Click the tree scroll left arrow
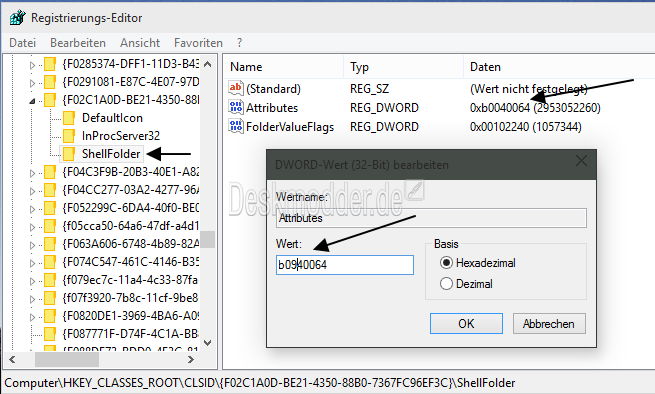655x394 pixels. (12, 359)
